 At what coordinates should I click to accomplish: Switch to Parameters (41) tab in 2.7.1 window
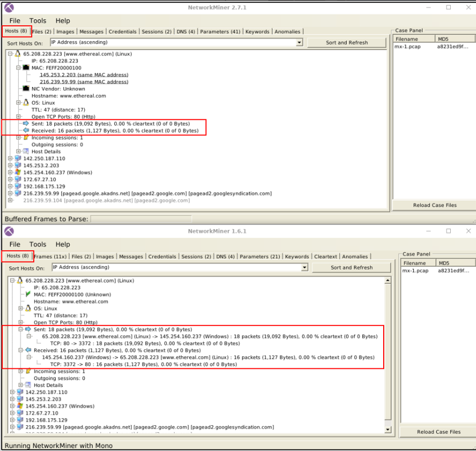(220, 32)
